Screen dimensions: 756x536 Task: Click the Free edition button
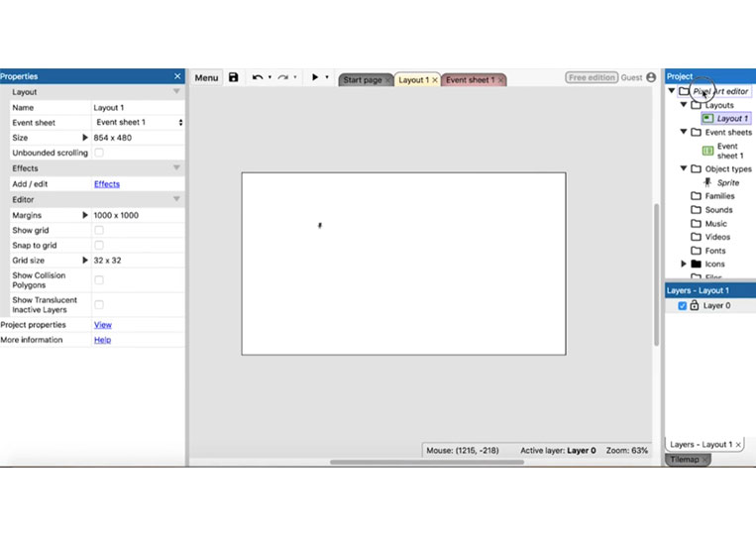click(592, 77)
